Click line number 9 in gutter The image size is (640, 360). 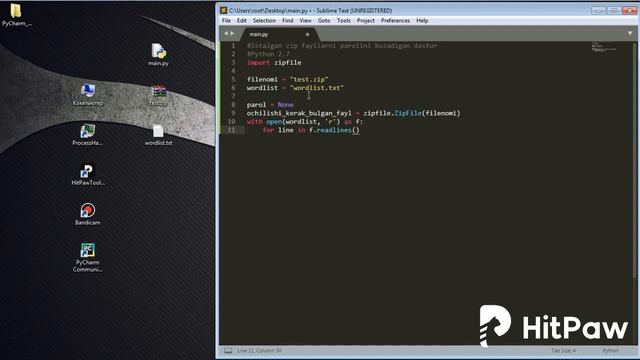(x=233, y=113)
